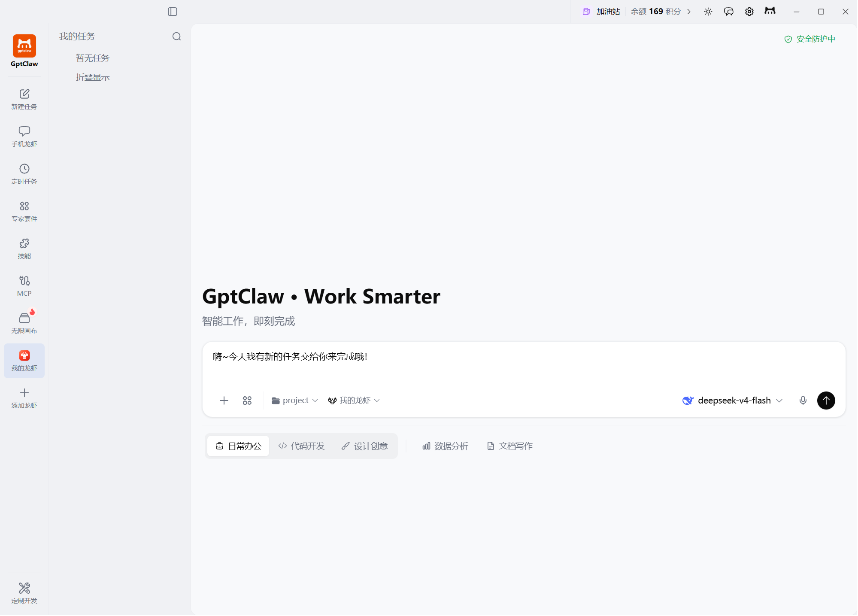Image resolution: width=858 pixels, height=616 pixels.
Task: Open 无限画布 infinite canvas
Action: click(24, 323)
